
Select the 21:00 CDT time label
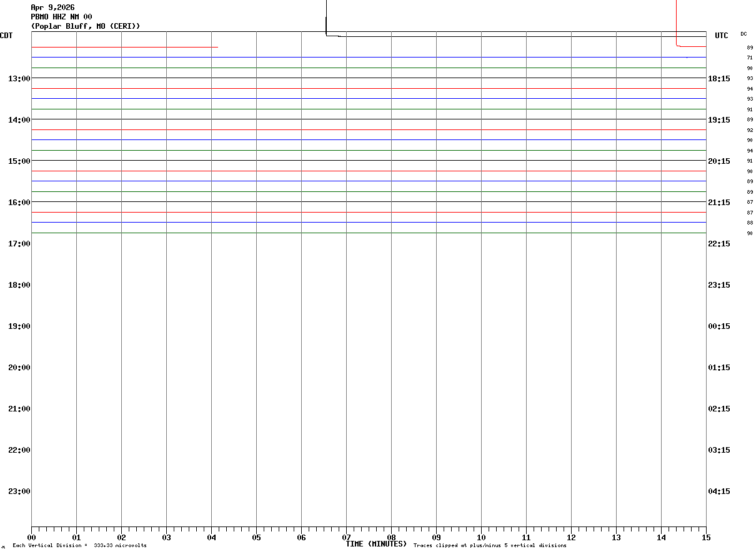[x=19, y=408]
